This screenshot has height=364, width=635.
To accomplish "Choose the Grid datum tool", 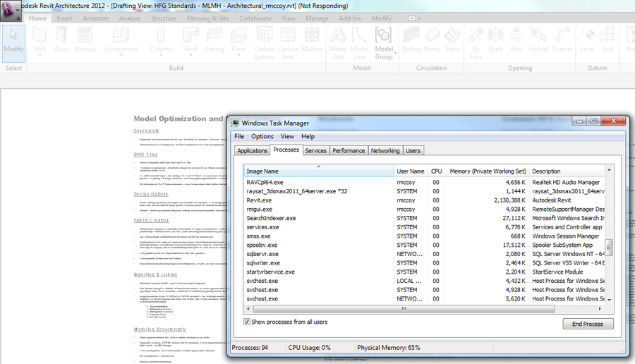I will coord(607,40).
